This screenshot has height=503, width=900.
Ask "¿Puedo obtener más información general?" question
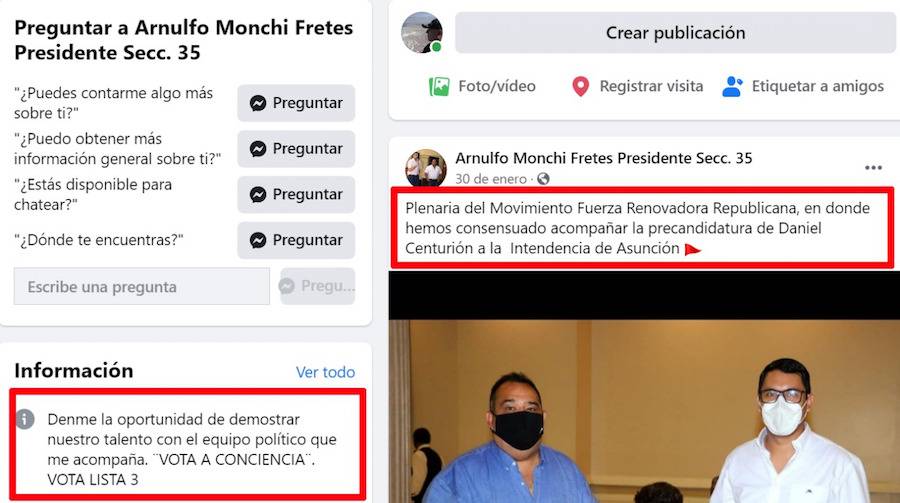(x=296, y=149)
